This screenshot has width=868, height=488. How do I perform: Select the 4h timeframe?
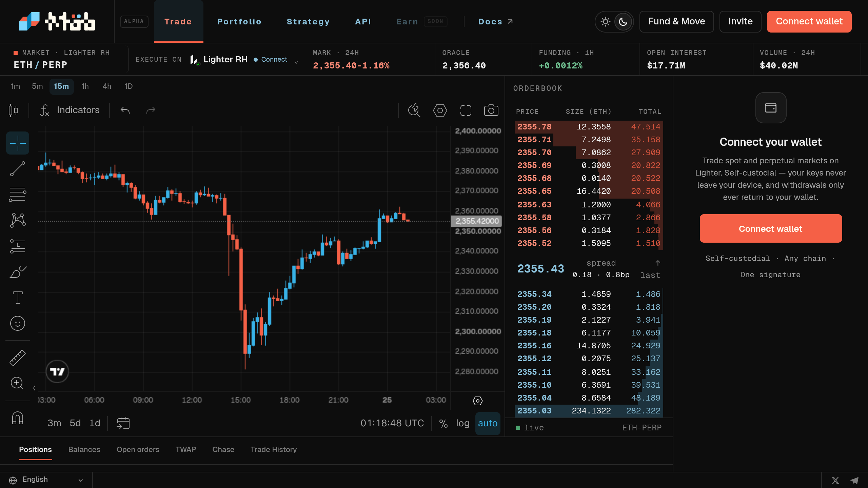[107, 86]
